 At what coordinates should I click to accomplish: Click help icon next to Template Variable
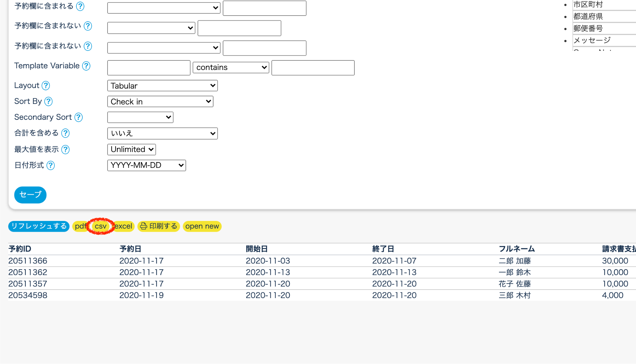(86, 66)
